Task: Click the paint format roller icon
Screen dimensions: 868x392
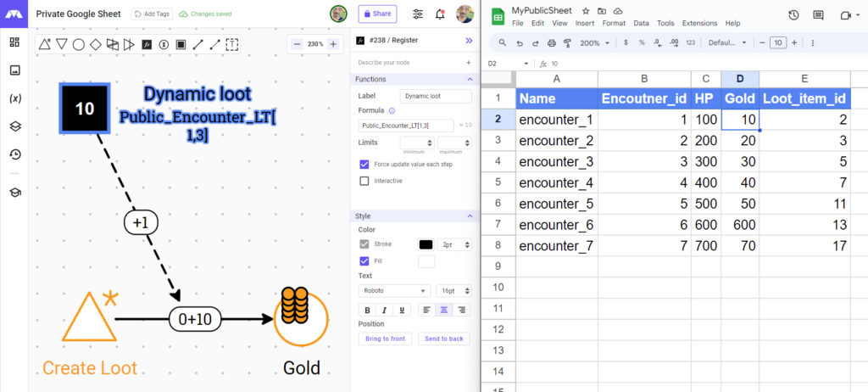Action: 567,42
